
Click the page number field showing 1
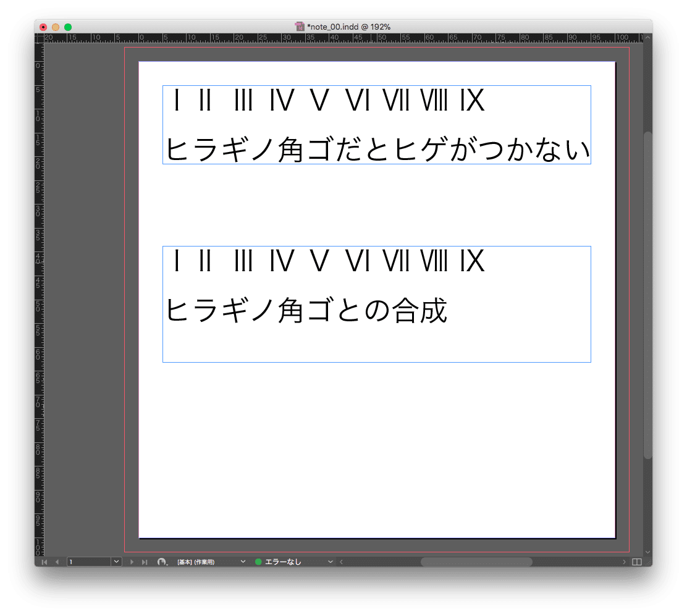[x=89, y=562]
